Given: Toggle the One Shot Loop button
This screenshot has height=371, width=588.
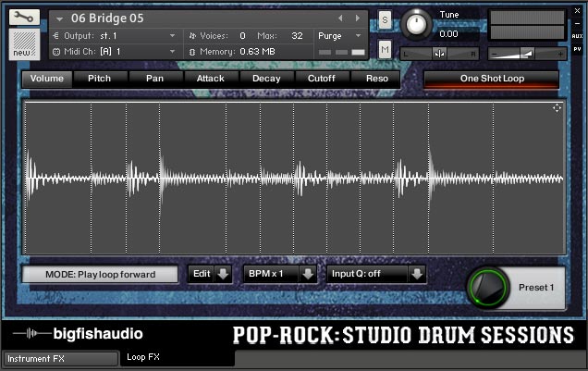Looking at the screenshot, I should 492,79.
